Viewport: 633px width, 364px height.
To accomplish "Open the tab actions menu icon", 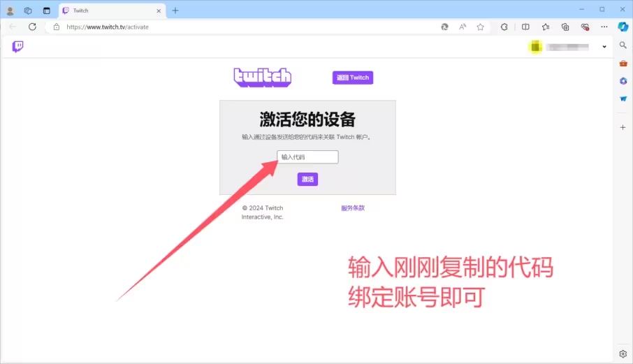I will 46,11.
